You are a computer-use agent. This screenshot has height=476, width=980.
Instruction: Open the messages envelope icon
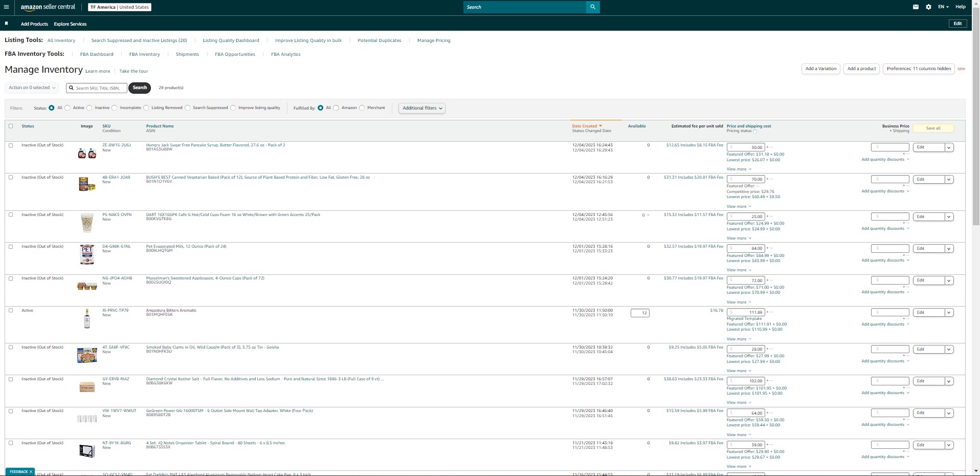pyautogui.click(x=916, y=7)
